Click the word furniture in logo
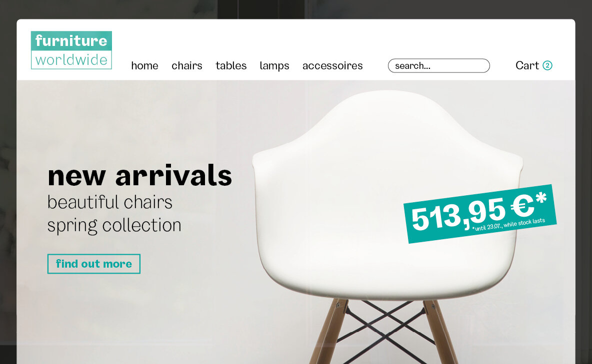592x364 pixels. pos(71,41)
